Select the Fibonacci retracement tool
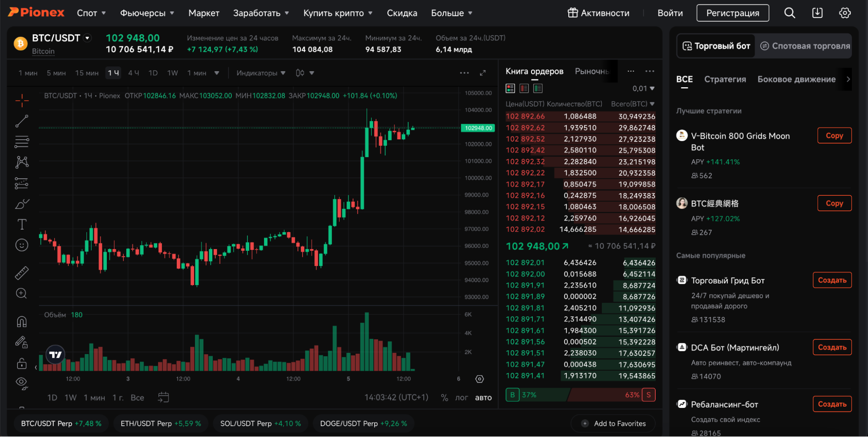The image size is (868, 437). 22,141
